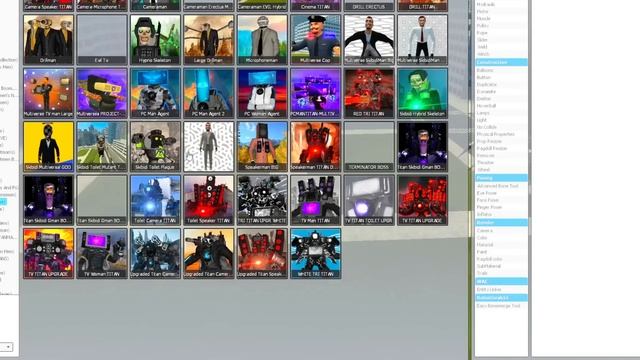Select the DRILL ERECTUS icon in top row
The width and height of the screenshot is (640, 360).
point(369,5)
